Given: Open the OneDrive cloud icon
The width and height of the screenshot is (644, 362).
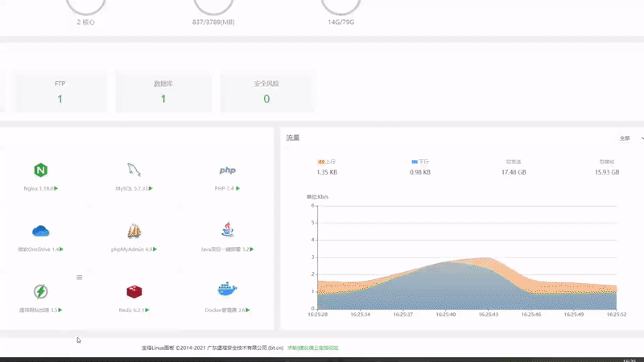Looking at the screenshot, I should click(41, 231).
